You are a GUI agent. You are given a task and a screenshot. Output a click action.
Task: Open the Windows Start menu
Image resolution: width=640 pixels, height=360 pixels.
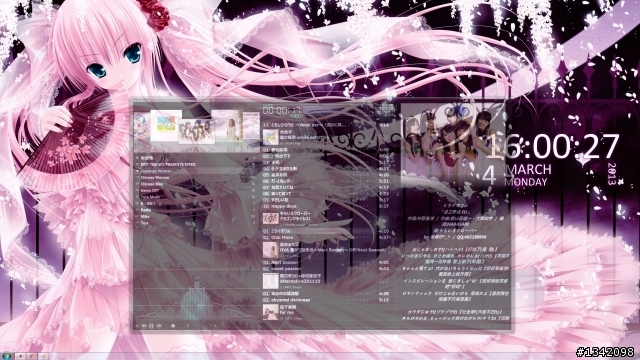tap(7, 356)
